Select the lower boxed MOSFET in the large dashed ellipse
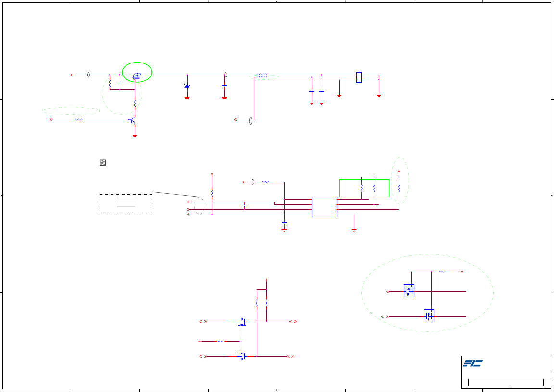The width and height of the screenshot is (554, 392). (429, 316)
